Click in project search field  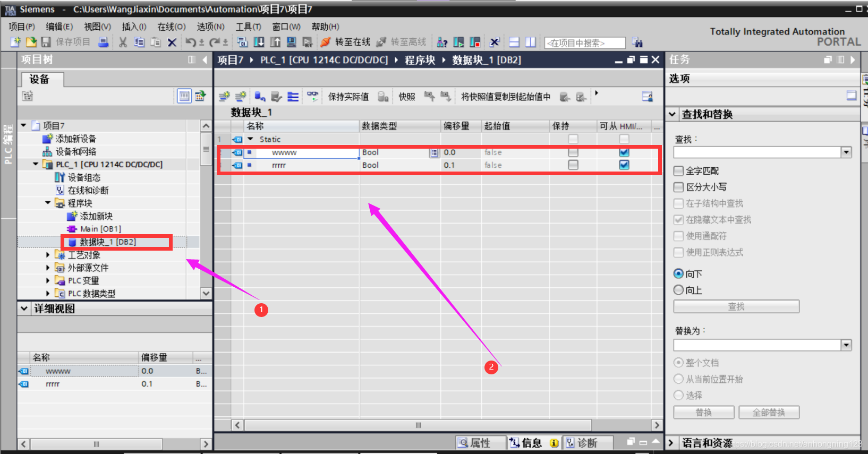pos(585,42)
